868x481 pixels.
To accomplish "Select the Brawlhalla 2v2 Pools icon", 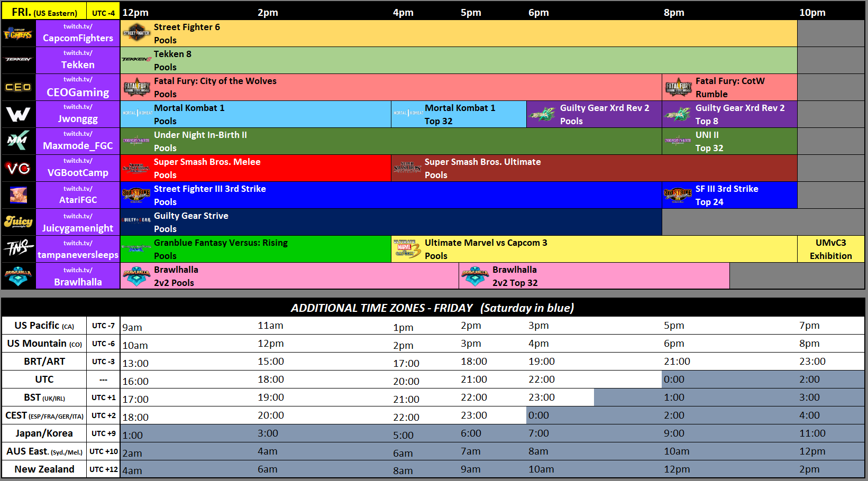I will [x=136, y=275].
